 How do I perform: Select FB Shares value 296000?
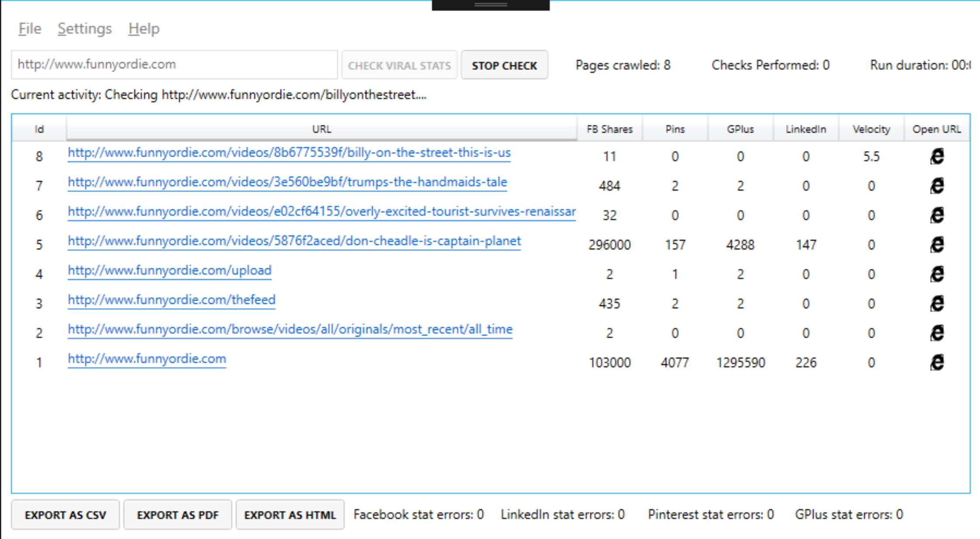coord(610,245)
